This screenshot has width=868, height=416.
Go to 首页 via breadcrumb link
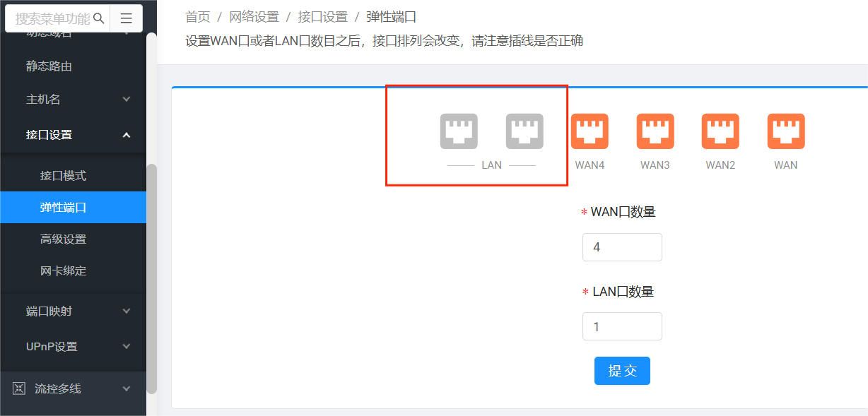pyautogui.click(x=197, y=17)
